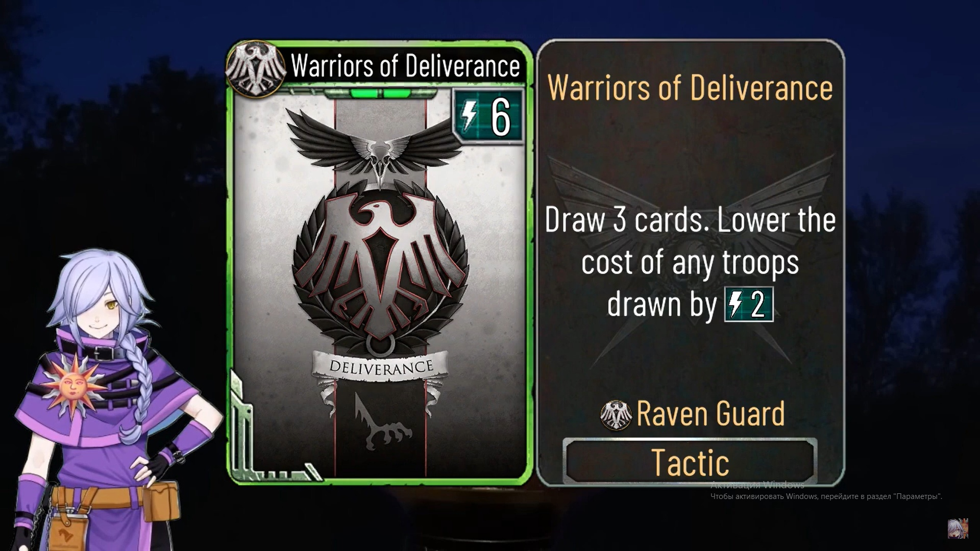
Task: Click the Draw 3 cards description text
Action: pos(690,262)
